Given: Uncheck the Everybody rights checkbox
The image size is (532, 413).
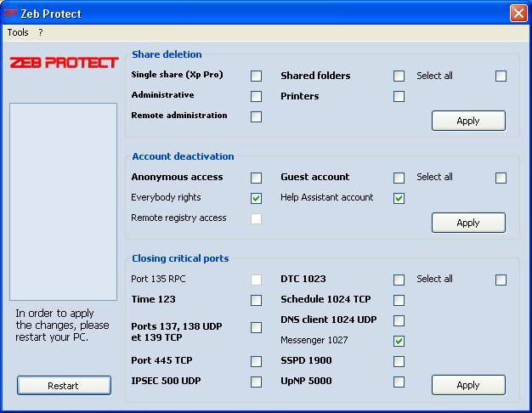Looking at the screenshot, I should (256, 198).
